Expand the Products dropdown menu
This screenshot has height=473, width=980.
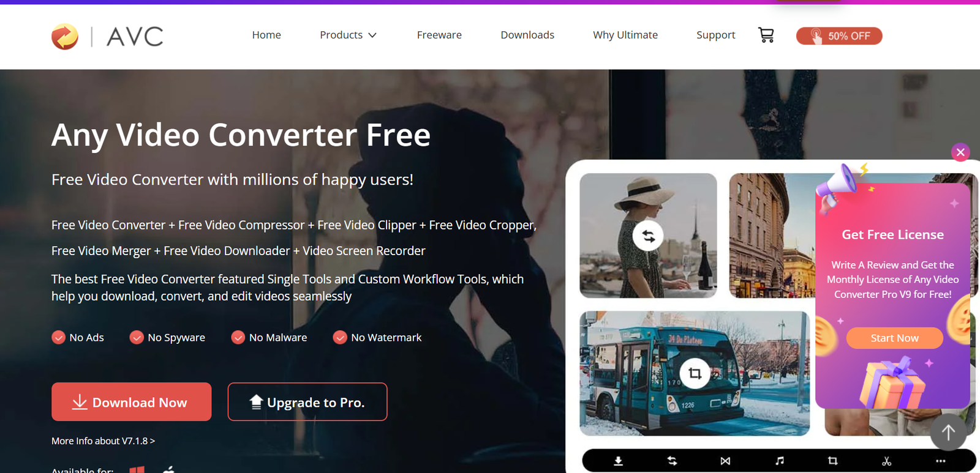pyautogui.click(x=348, y=35)
